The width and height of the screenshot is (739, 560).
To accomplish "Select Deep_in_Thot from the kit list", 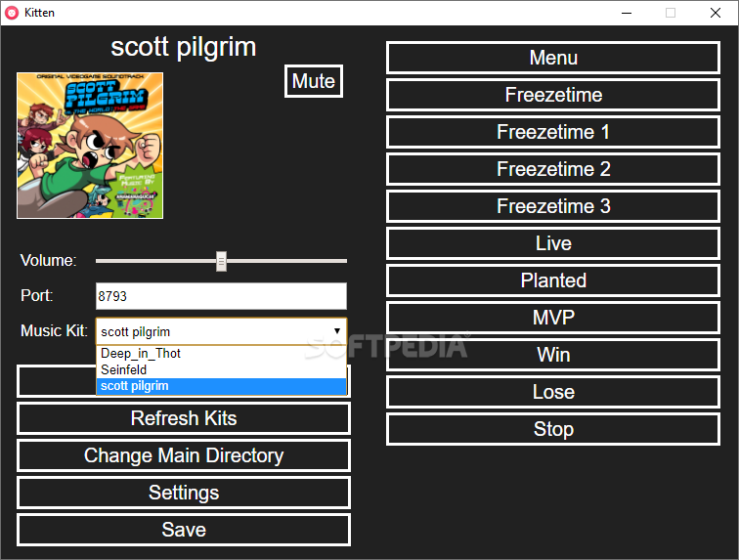I will 221,354.
